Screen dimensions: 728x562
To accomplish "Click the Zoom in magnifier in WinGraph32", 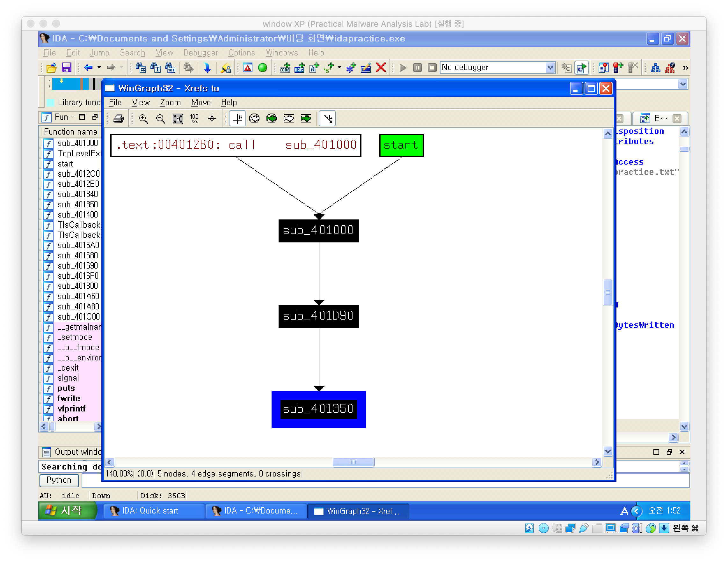I will pyautogui.click(x=143, y=119).
